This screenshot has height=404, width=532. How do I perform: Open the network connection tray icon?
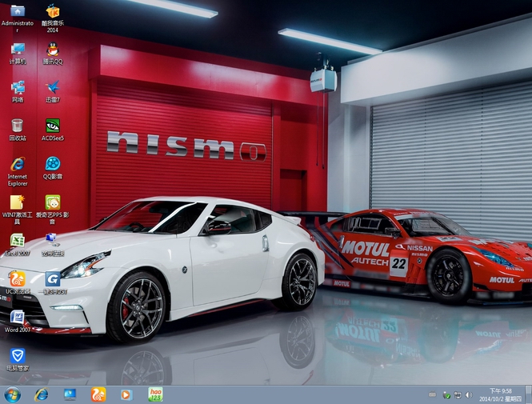pyautogui.click(x=458, y=395)
